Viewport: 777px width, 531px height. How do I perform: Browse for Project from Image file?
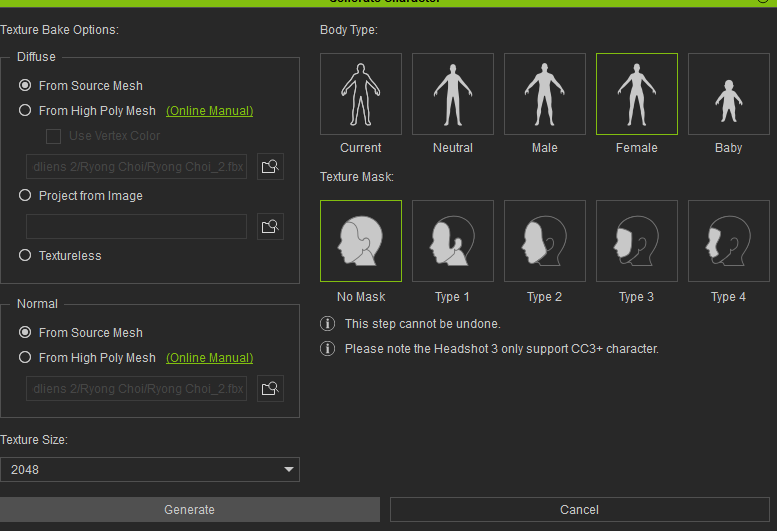point(270,226)
